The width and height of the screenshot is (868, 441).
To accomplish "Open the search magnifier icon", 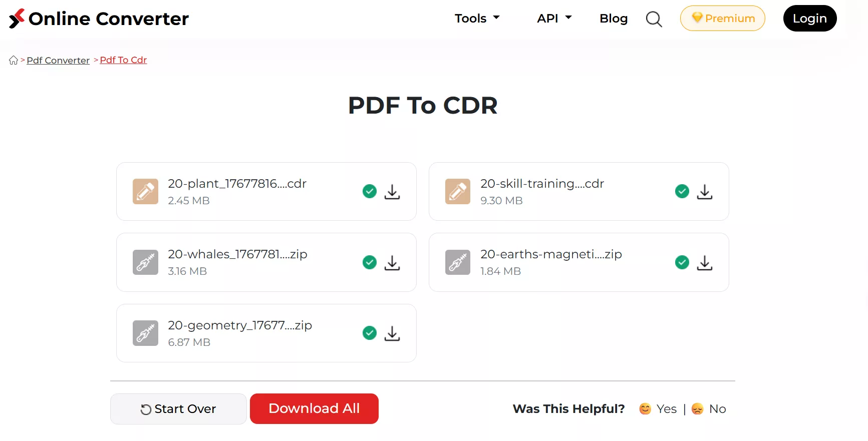I will click(654, 19).
